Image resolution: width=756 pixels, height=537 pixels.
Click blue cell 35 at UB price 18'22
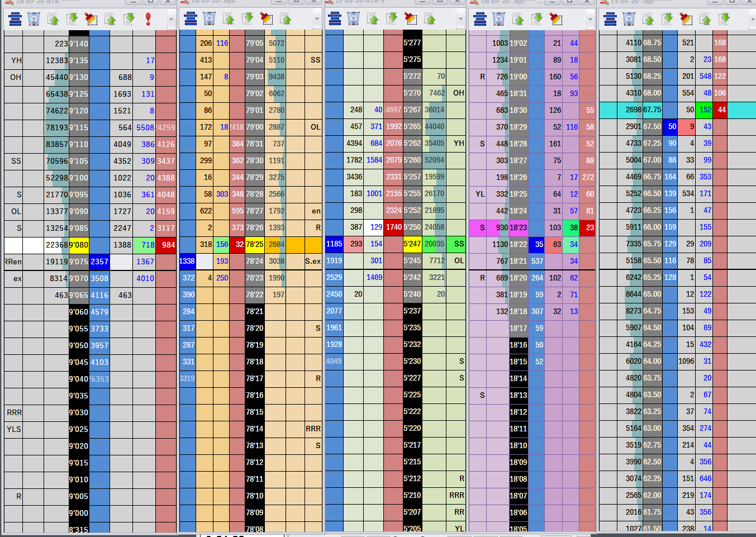coord(536,244)
